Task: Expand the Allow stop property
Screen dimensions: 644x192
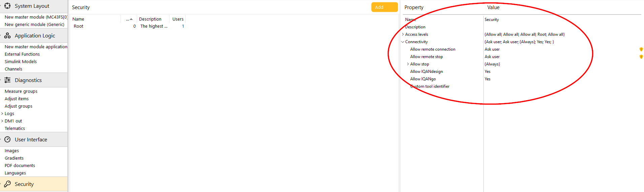Action: 408,64
